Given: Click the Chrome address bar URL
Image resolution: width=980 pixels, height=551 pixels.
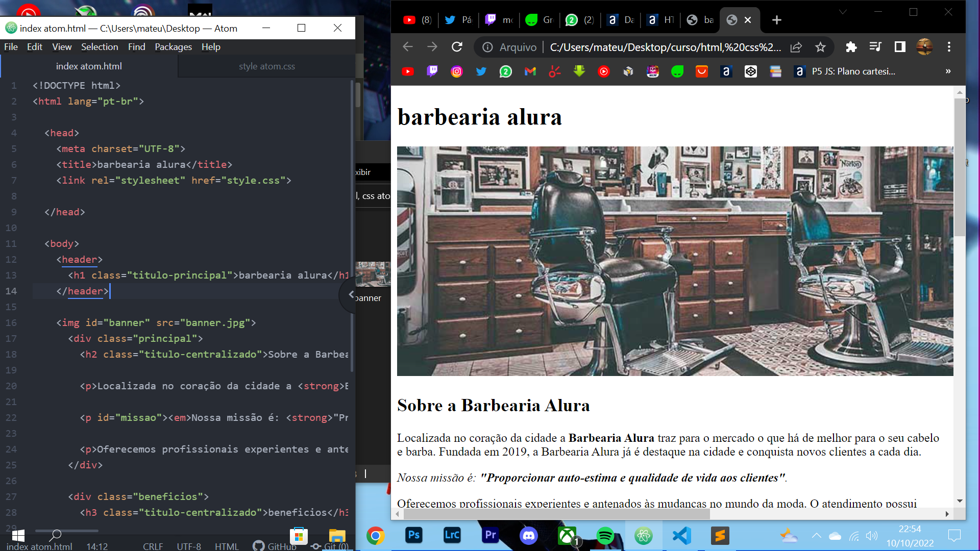Looking at the screenshot, I should pos(665,47).
